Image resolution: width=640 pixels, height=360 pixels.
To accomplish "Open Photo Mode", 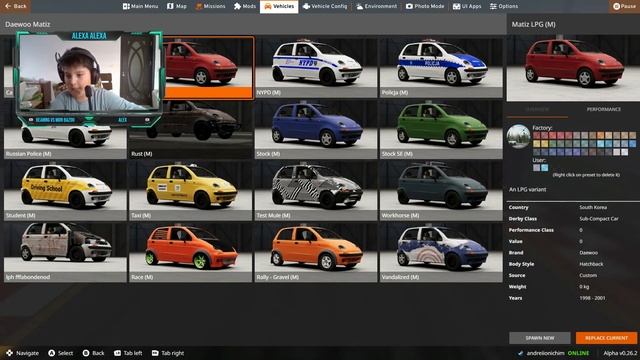I will 425,6.
